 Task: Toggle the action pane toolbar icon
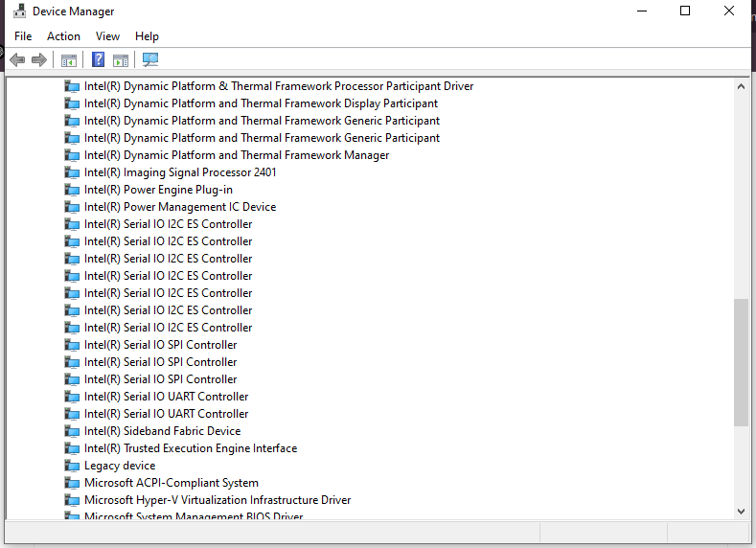click(x=121, y=60)
